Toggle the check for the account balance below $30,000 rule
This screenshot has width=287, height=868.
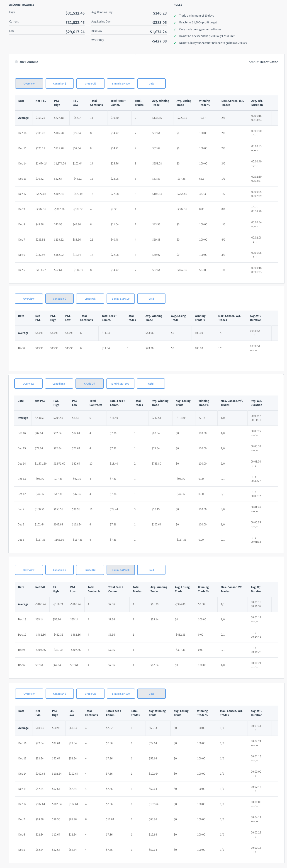[x=175, y=43]
